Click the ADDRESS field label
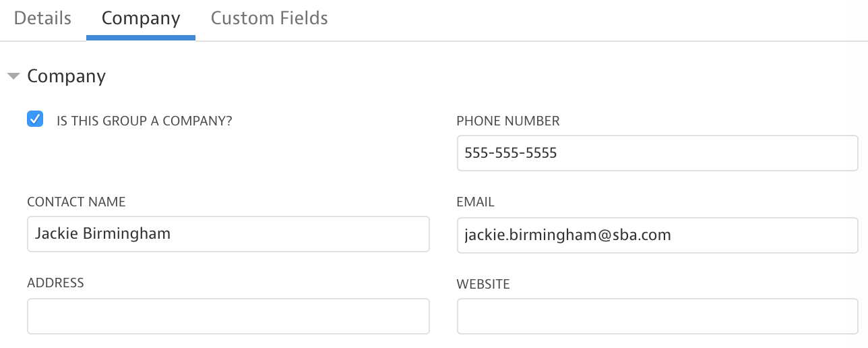 coord(55,283)
